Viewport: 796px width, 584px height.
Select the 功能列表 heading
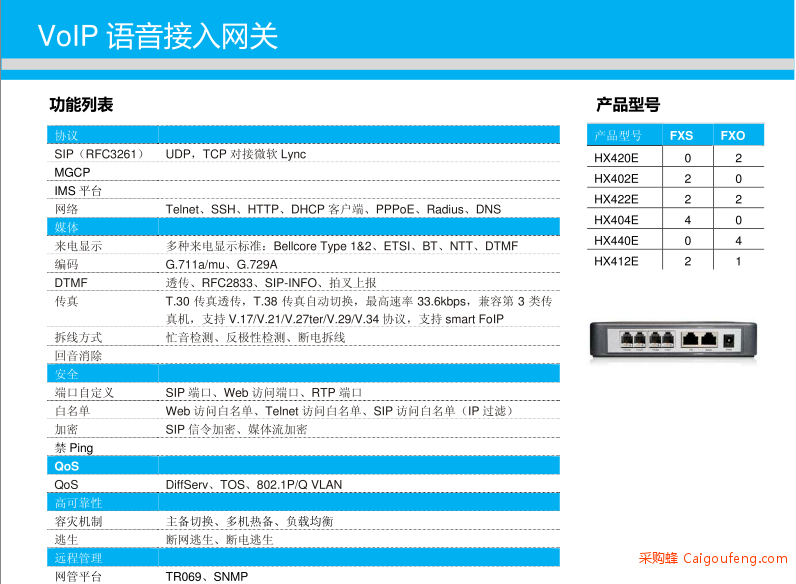point(81,105)
